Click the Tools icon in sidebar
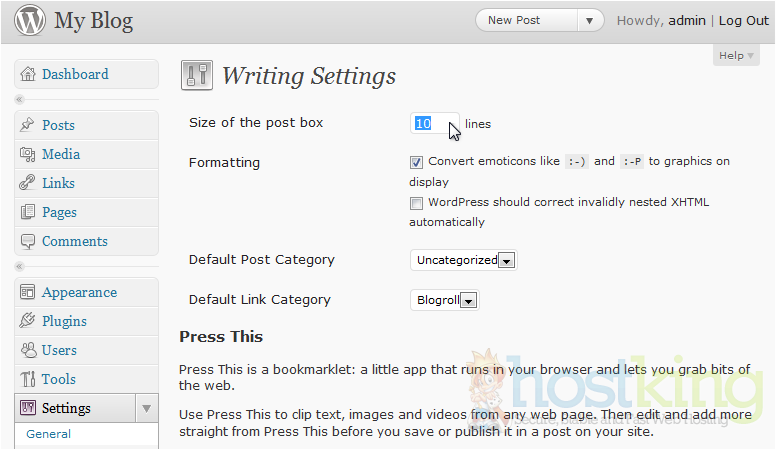 [x=28, y=379]
